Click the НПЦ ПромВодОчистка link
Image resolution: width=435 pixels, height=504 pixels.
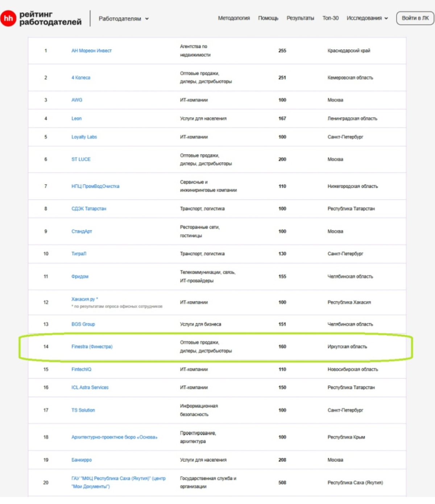tap(95, 186)
